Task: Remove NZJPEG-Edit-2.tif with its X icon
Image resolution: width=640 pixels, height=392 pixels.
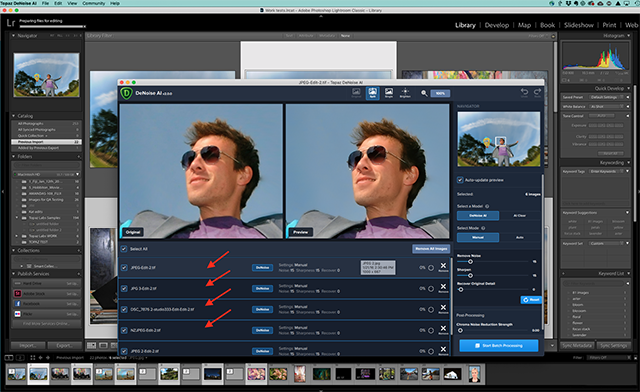Action: [443, 329]
